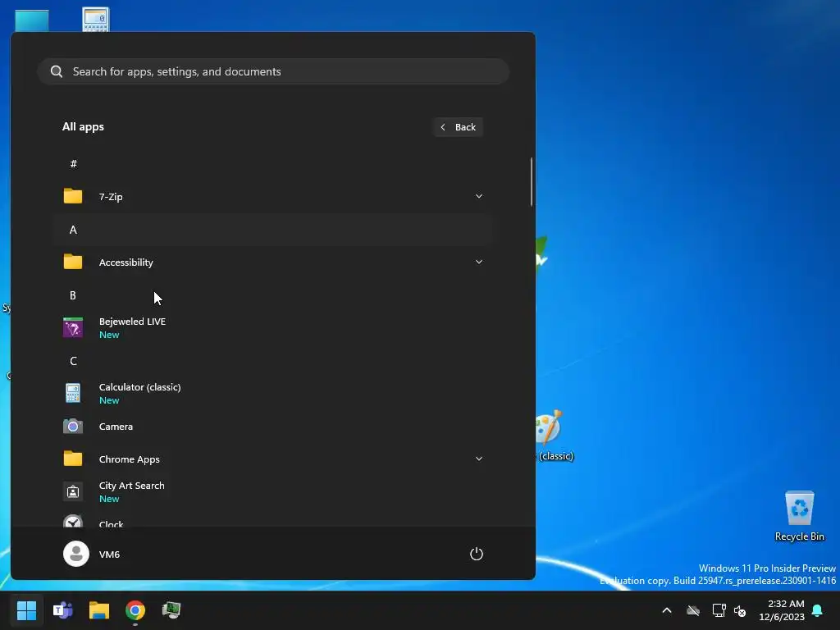Click the Back button
This screenshot has height=630, width=840.
coord(458,127)
